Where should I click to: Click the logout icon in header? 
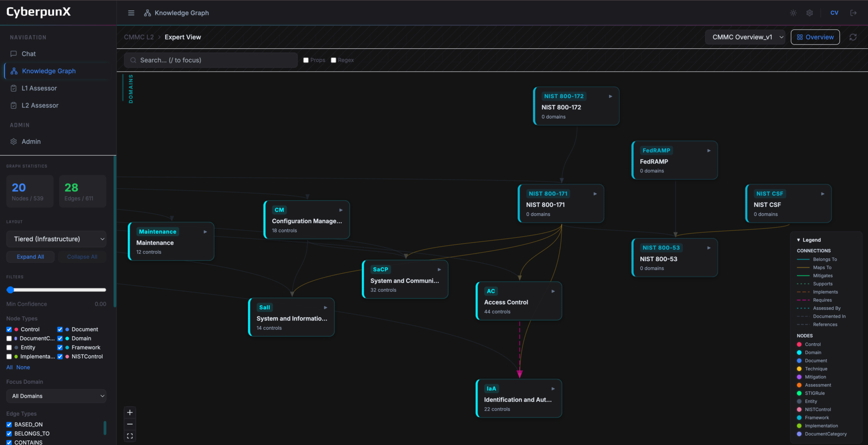point(853,13)
